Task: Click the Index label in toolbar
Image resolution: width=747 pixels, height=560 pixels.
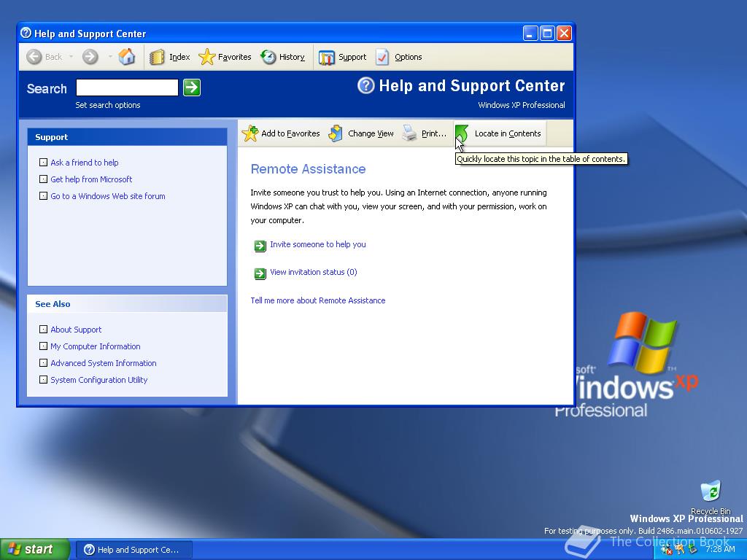Action: [x=179, y=57]
